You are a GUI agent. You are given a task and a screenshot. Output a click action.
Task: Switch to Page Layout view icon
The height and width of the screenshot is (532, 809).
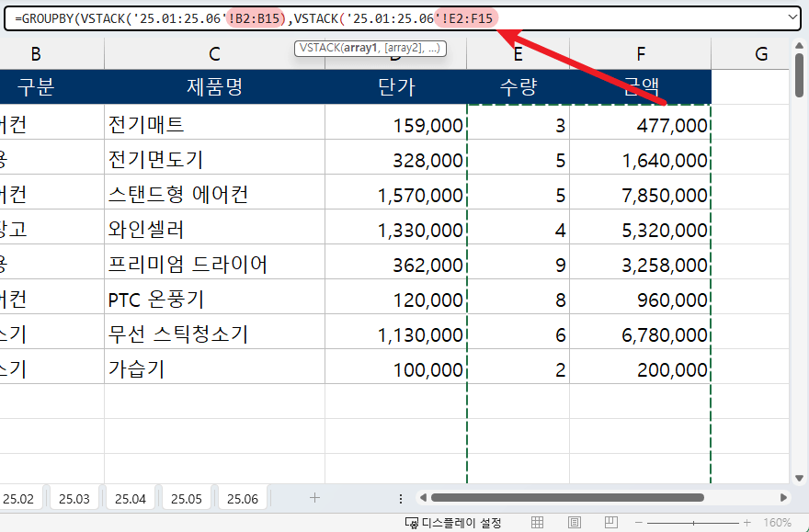pos(575,522)
